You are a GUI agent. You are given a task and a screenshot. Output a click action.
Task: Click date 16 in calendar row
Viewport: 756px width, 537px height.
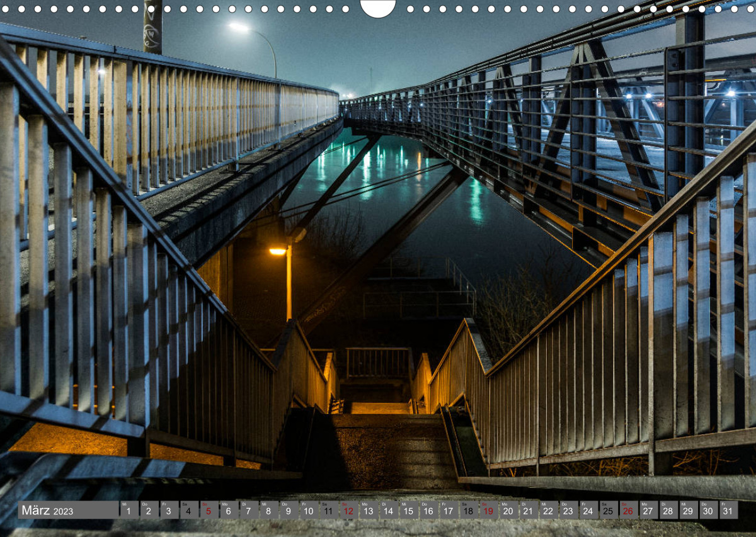428,511
